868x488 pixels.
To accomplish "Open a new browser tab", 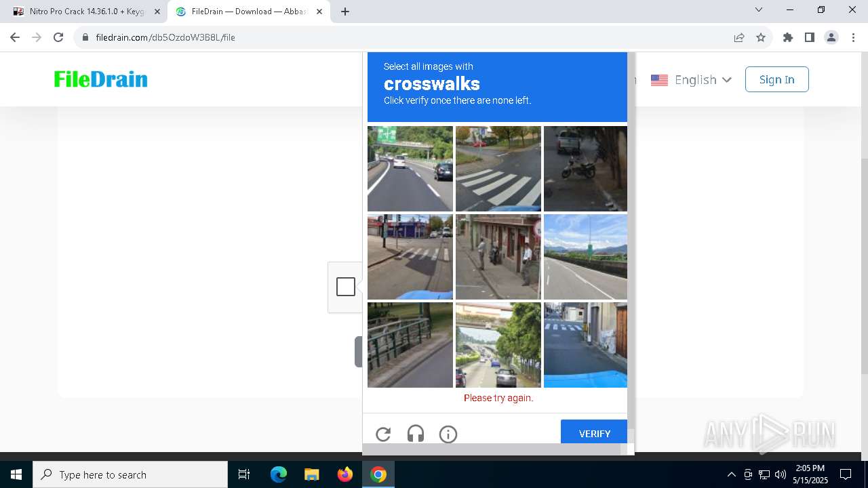I will coord(345,12).
